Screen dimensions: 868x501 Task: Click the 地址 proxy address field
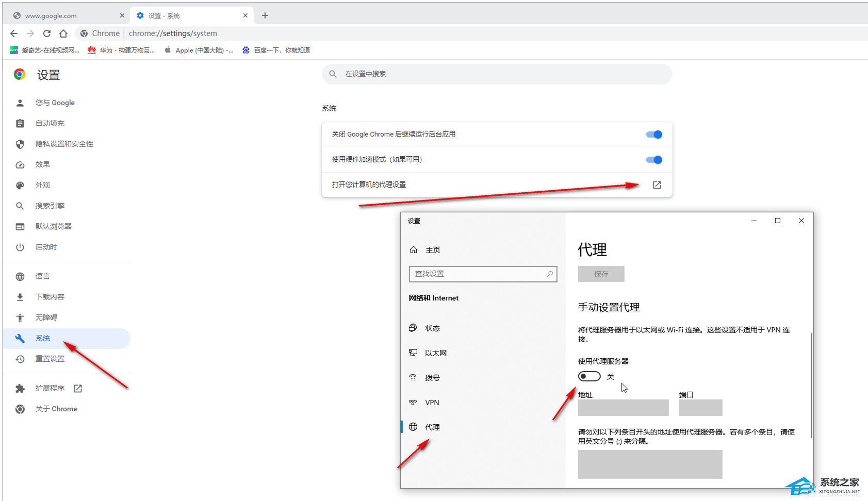point(623,408)
